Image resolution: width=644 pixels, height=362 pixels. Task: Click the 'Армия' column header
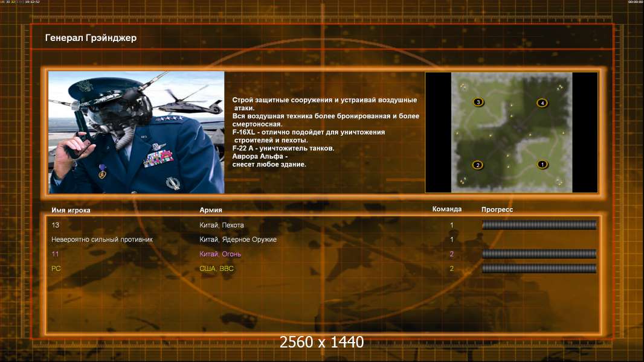click(x=211, y=210)
